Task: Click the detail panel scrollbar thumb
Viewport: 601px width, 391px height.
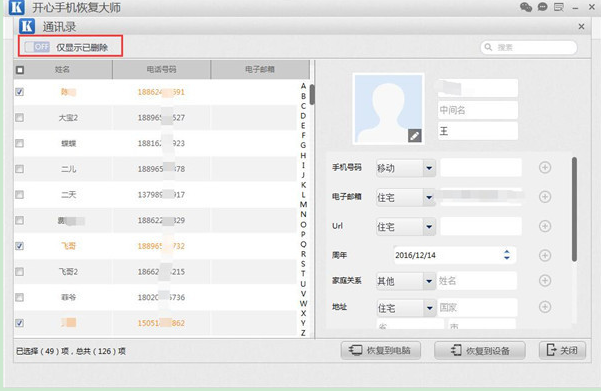Action: (x=574, y=209)
